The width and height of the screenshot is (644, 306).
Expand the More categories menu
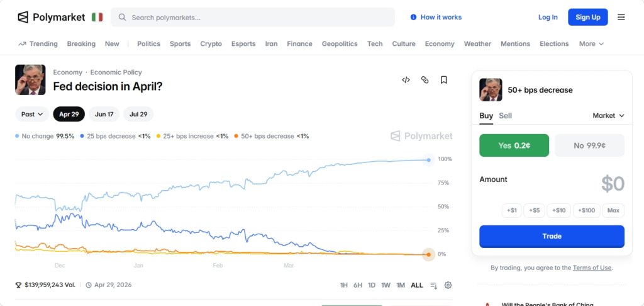(x=591, y=43)
